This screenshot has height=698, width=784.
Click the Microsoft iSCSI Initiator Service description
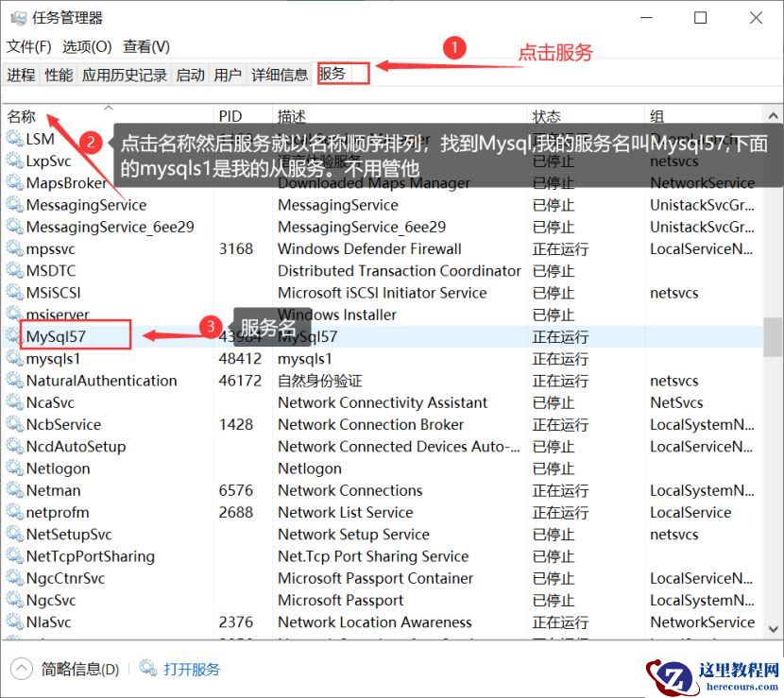click(x=382, y=293)
